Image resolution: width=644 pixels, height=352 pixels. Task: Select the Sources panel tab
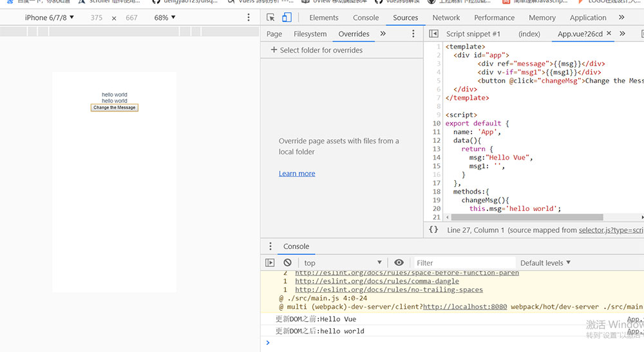click(405, 17)
